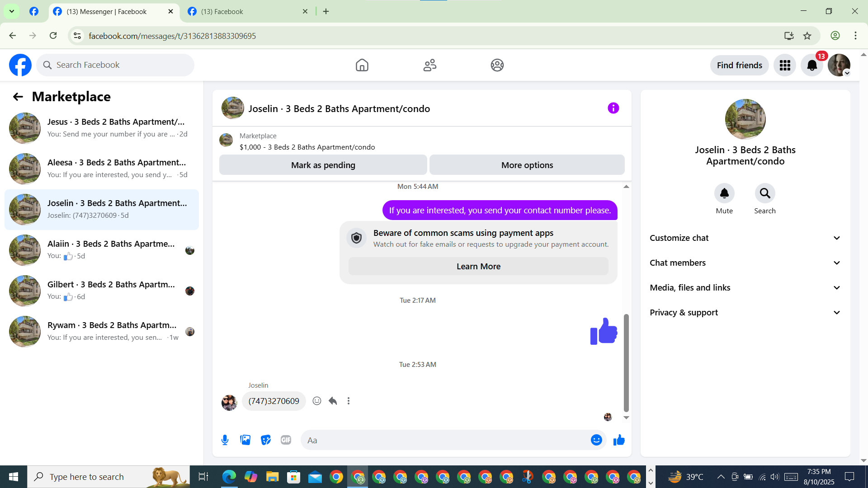The width and height of the screenshot is (868, 488).
Task: Open emoji picker in message box
Action: pyautogui.click(x=596, y=440)
